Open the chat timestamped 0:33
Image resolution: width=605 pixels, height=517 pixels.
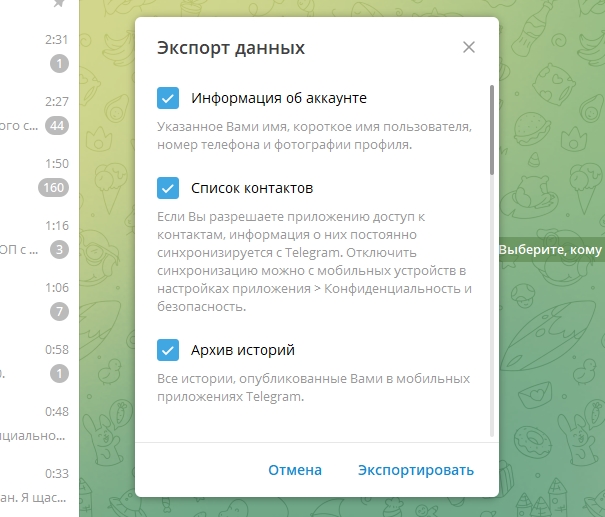coord(35,485)
